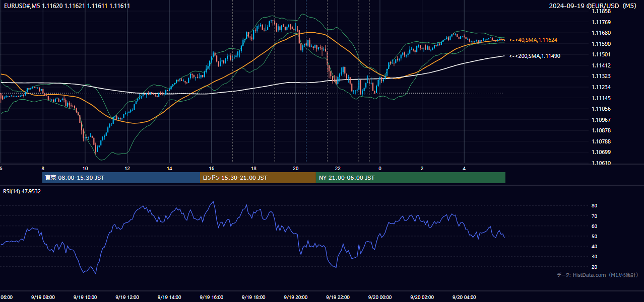644x302 pixels.
Task: Click the hour 16 tick under price chart
Action: pos(212,169)
